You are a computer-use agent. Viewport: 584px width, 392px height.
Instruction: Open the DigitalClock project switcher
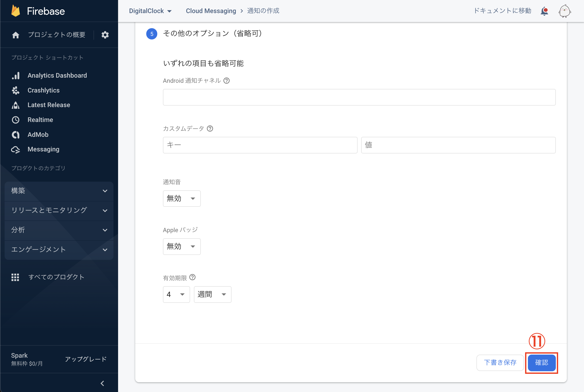[x=150, y=11]
